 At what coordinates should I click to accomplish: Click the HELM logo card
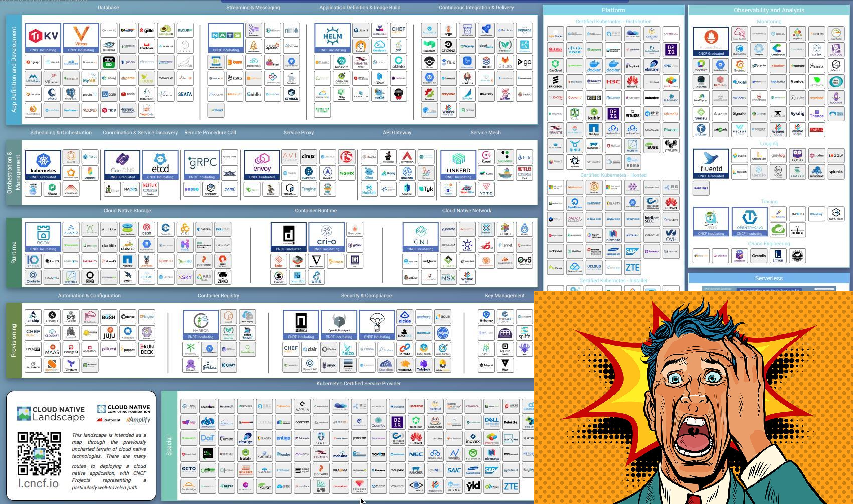pyautogui.click(x=332, y=38)
